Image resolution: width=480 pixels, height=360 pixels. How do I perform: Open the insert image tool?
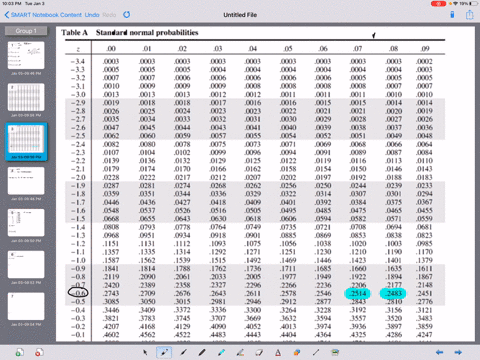(x=335, y=352)
